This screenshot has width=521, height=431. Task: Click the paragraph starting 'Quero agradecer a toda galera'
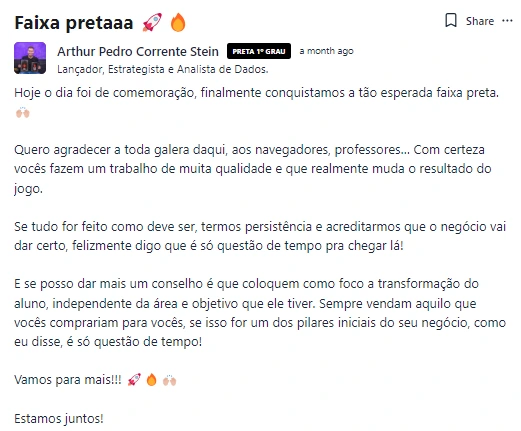point(253,169)
